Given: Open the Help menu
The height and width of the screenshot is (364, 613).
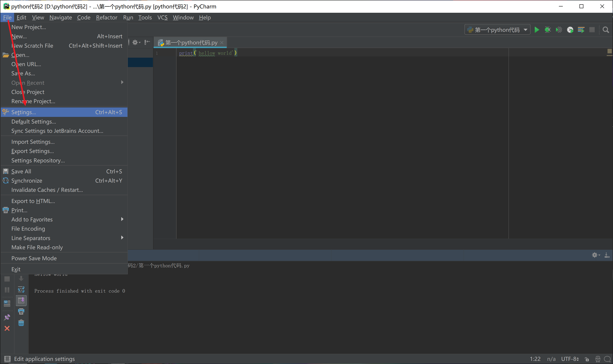Looking at the screenshot, I should point(205,17).
